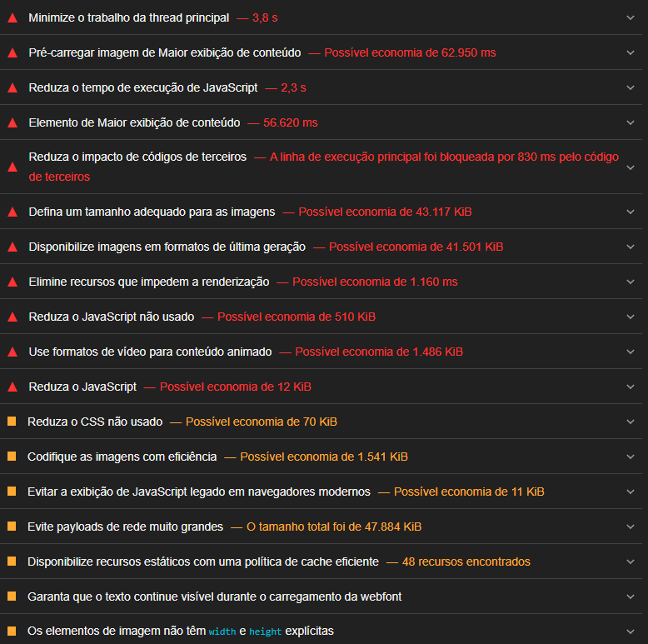Expand chevron for 'Elimine recursos que impedem a renderização'

[631, 282]
